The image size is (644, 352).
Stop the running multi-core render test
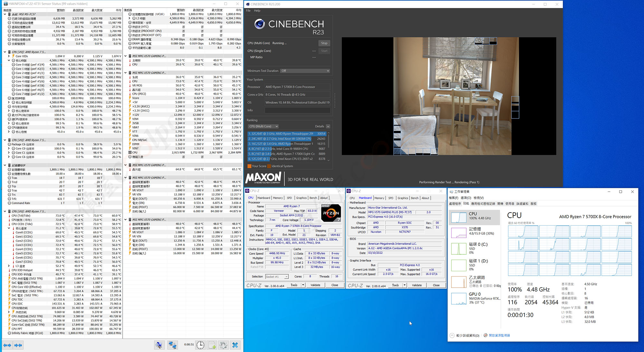click(324, 43)
